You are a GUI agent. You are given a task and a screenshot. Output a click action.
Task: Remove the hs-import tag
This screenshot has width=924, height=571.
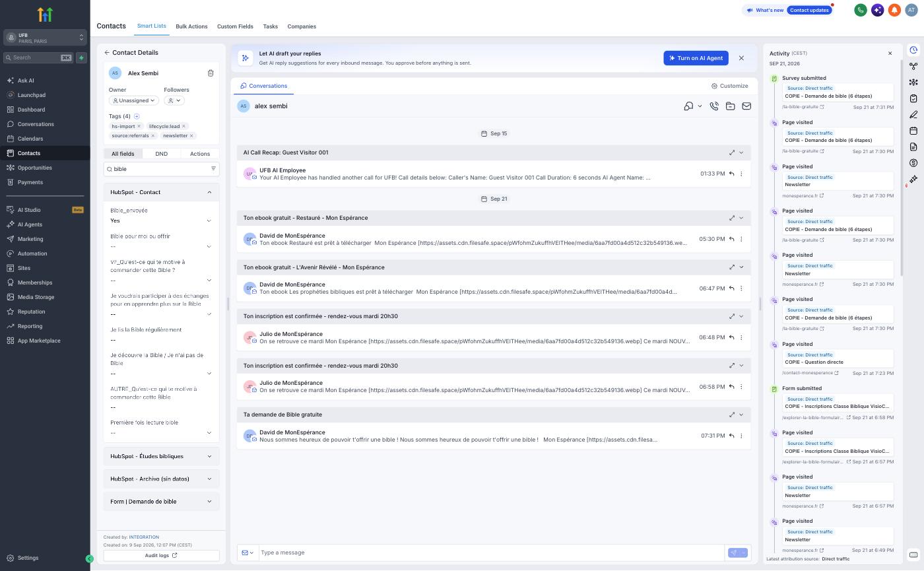click(x=139, y=126)
